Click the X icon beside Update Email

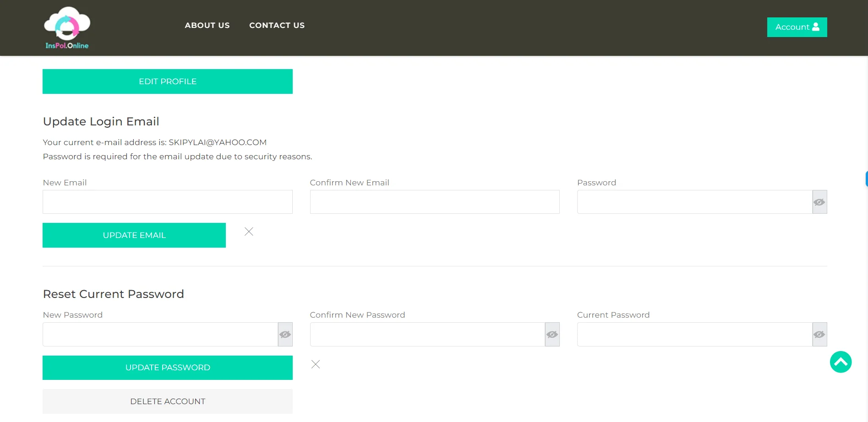(249, 232)
